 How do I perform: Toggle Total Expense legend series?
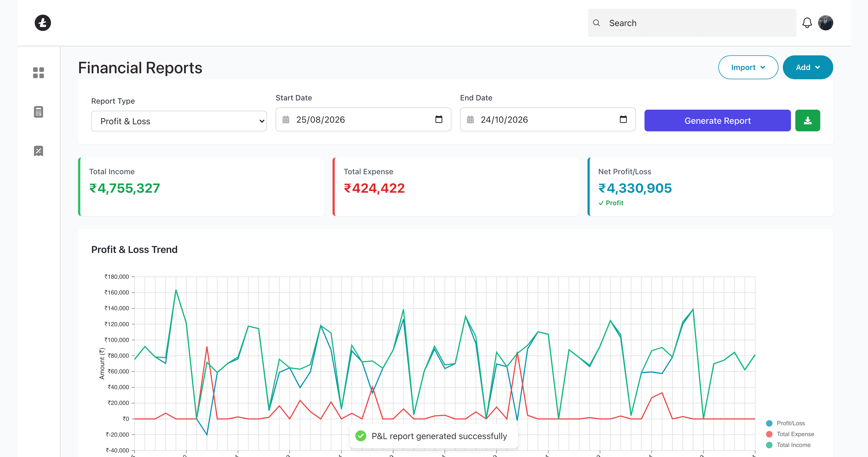point(790,434)
